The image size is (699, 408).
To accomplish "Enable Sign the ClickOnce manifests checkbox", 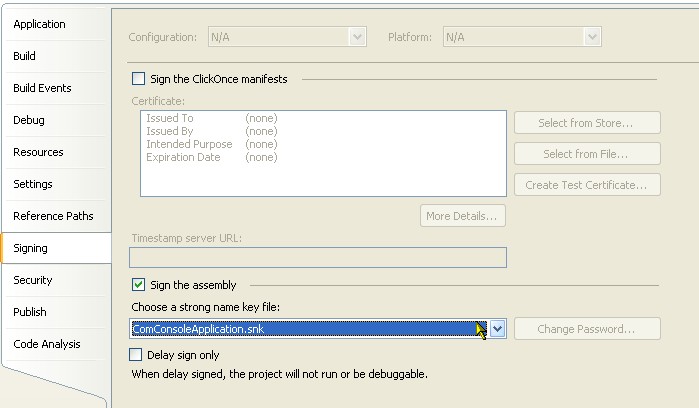I will tap(138, 79).
